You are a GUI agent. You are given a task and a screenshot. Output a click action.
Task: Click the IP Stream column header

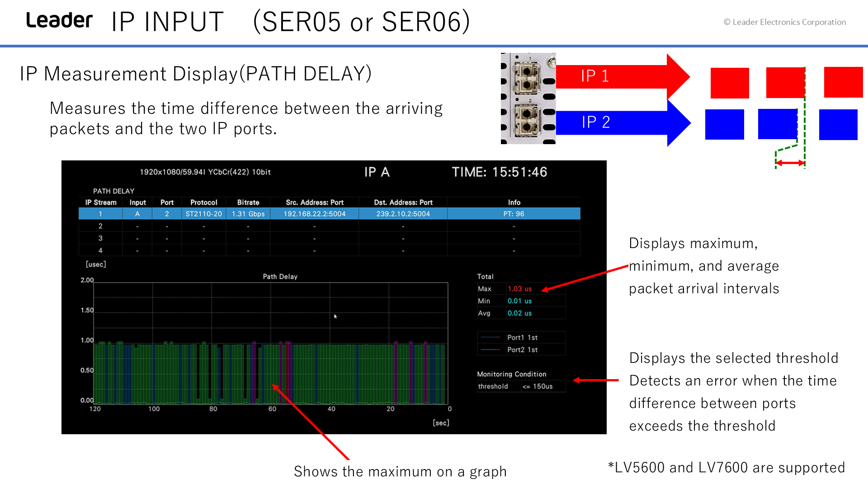pos(101,202)
